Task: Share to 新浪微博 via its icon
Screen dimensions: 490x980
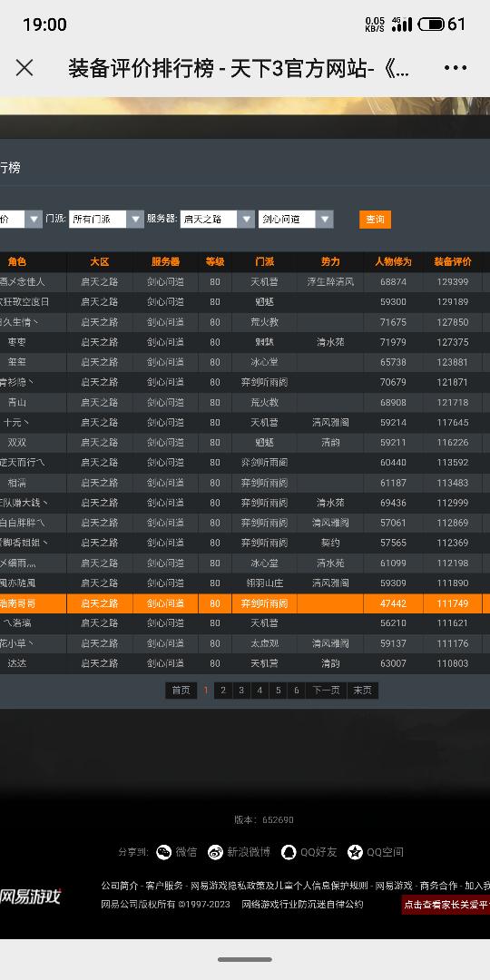Action: click(215, 852)
